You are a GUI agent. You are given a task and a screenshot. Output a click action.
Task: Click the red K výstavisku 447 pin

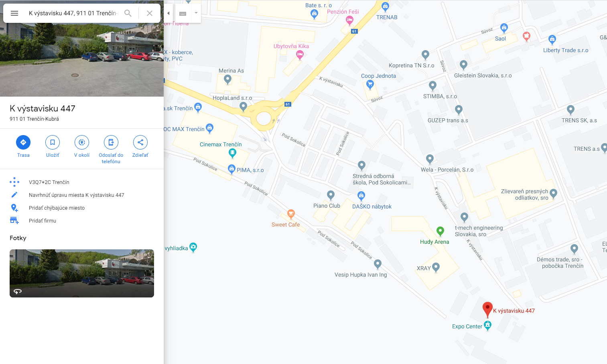[487, 309]
